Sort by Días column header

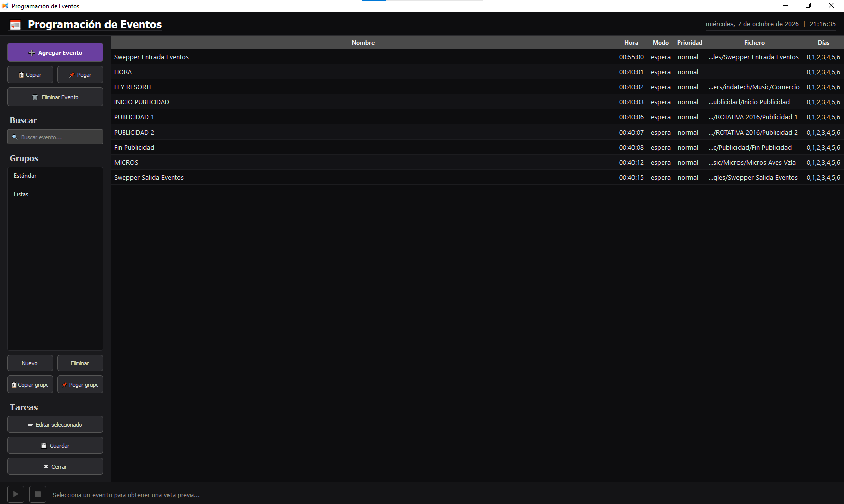point(823,43)
